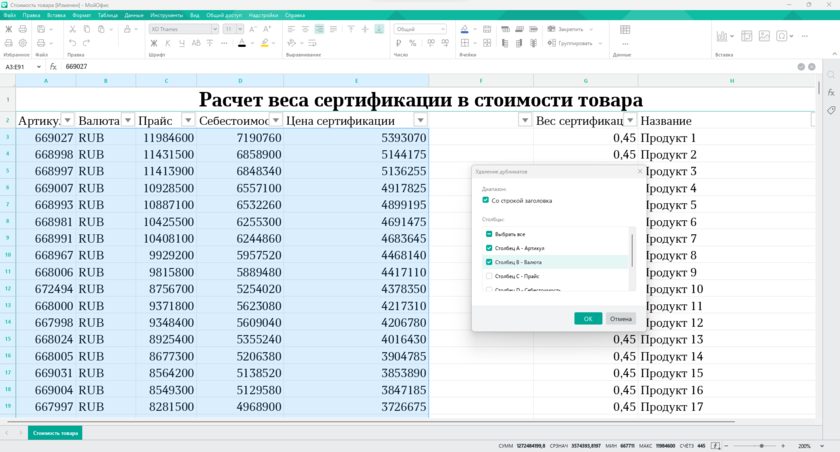Open the XO Thames font dropdown

coord(183,29)
